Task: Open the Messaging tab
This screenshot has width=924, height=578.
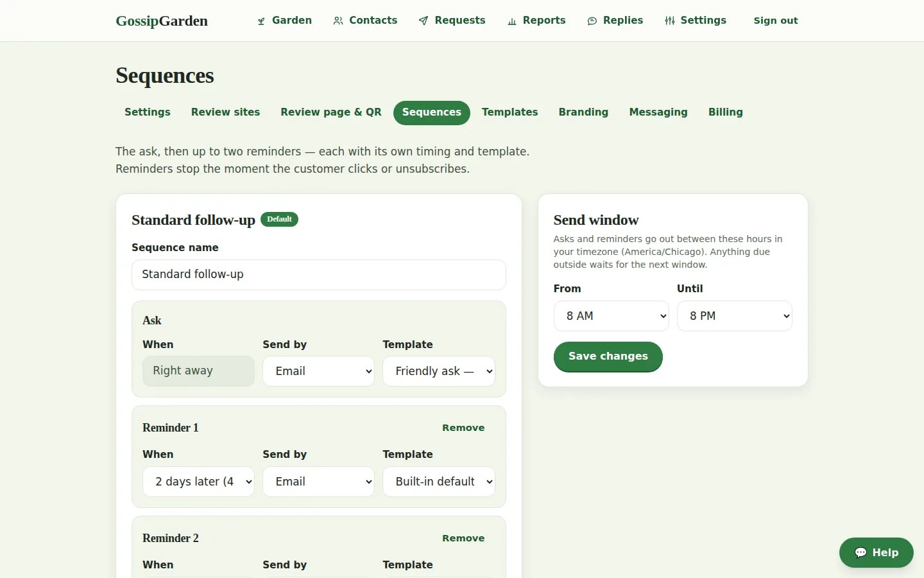Action: [658, 112]
